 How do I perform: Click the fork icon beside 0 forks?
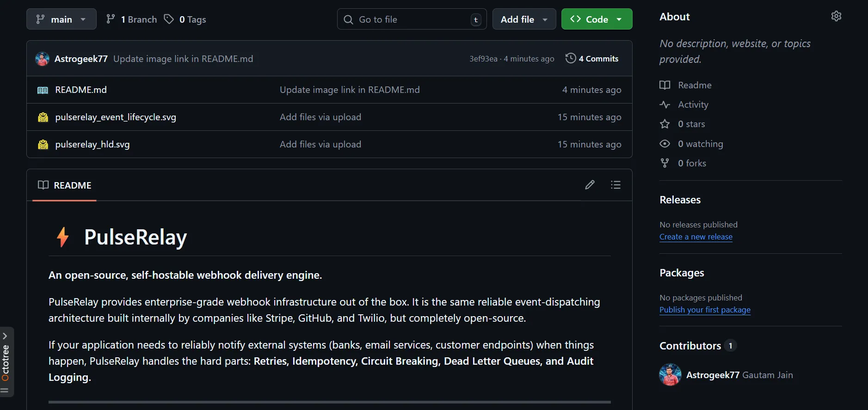[665, 163]
